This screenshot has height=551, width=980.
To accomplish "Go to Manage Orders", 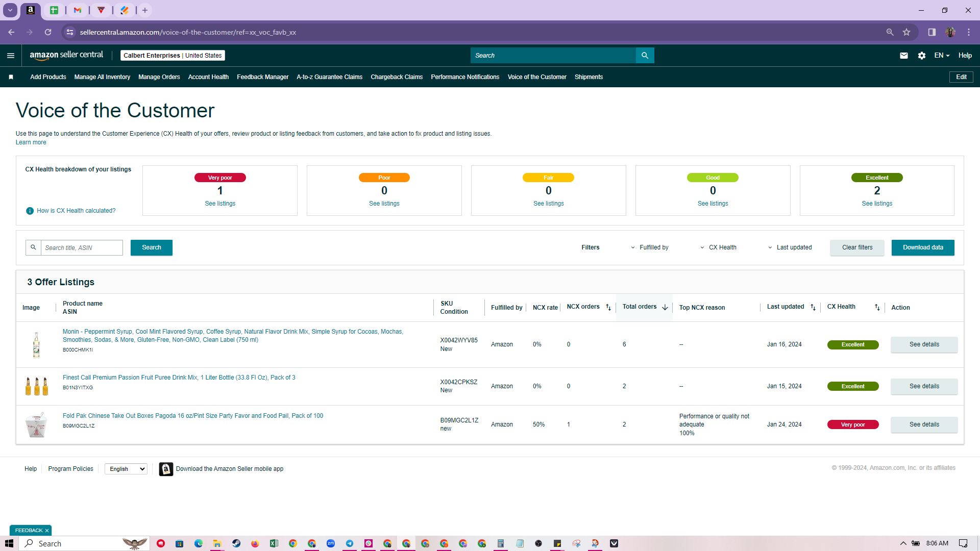I will coord(159,77).
